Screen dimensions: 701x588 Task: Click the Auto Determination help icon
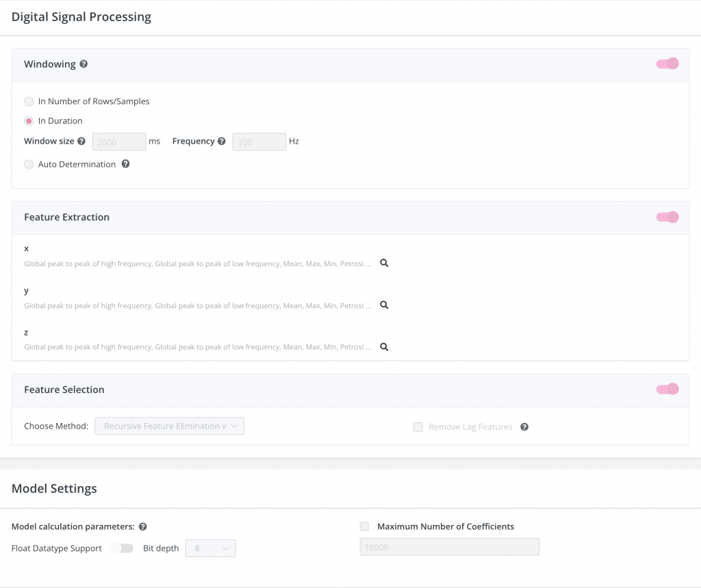tap(125, 164)
